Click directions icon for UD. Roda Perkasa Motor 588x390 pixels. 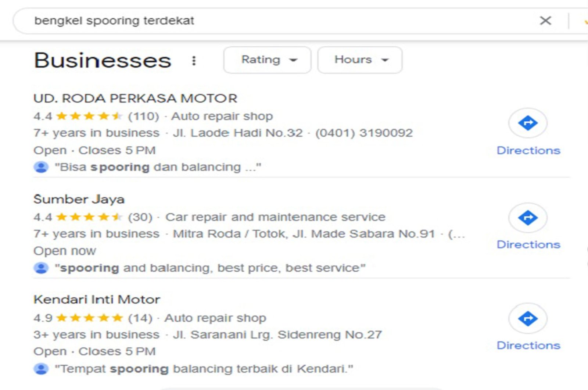528,123
